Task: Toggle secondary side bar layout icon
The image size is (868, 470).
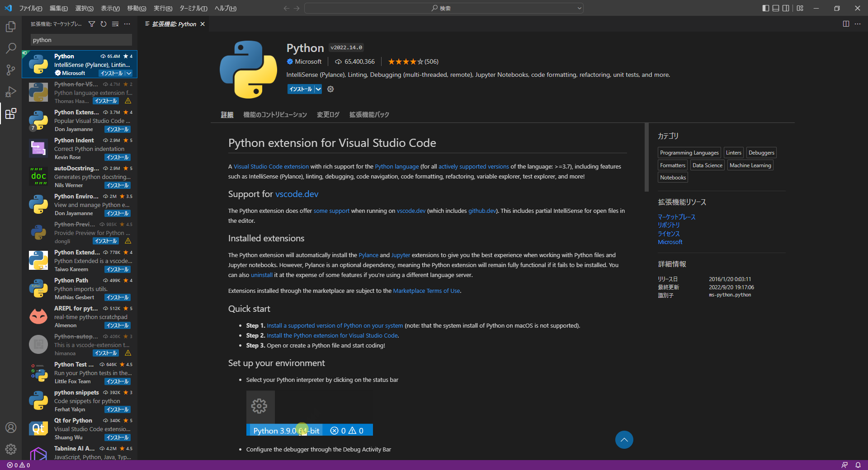Action: point(786,8)
